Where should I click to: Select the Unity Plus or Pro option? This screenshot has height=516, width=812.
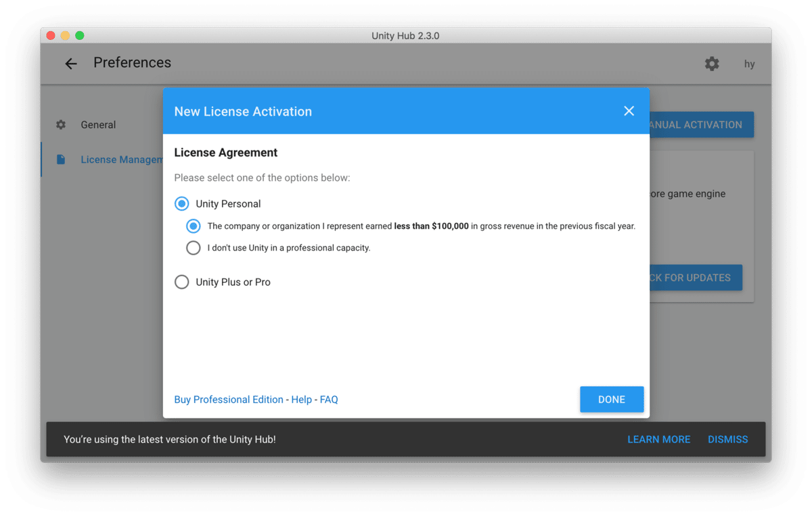click(x=181, y=282)
